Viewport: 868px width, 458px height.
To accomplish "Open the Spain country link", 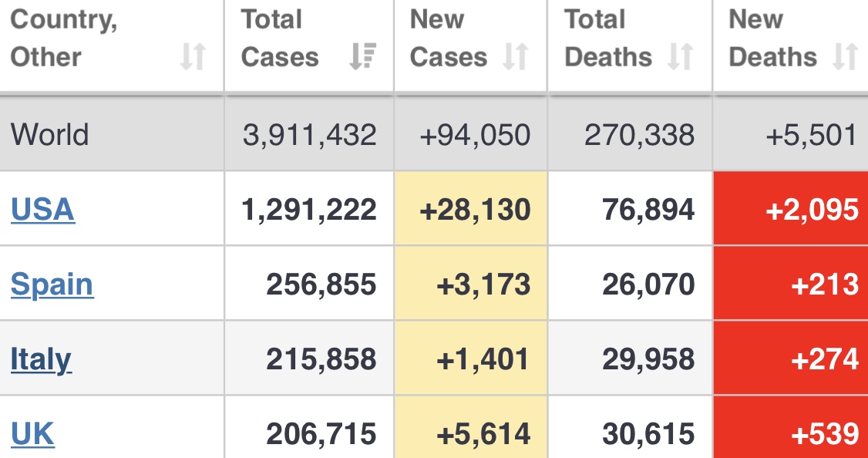I will click(52, 285).
